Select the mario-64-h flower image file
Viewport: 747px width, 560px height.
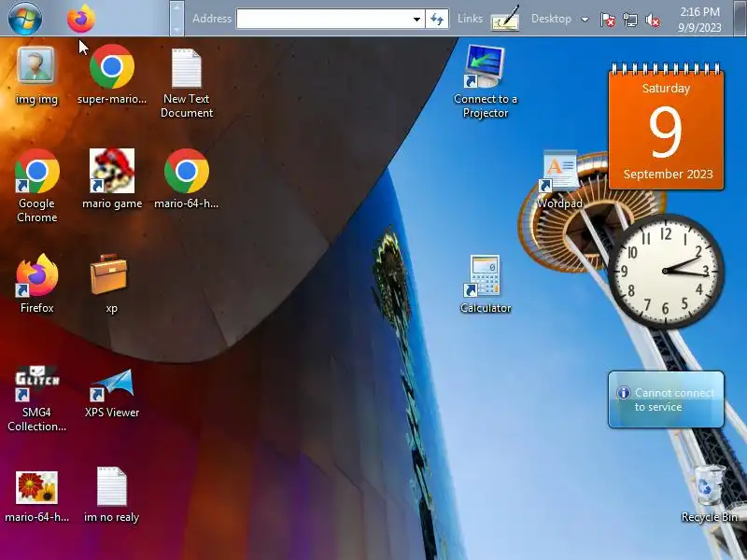point(36,497)
